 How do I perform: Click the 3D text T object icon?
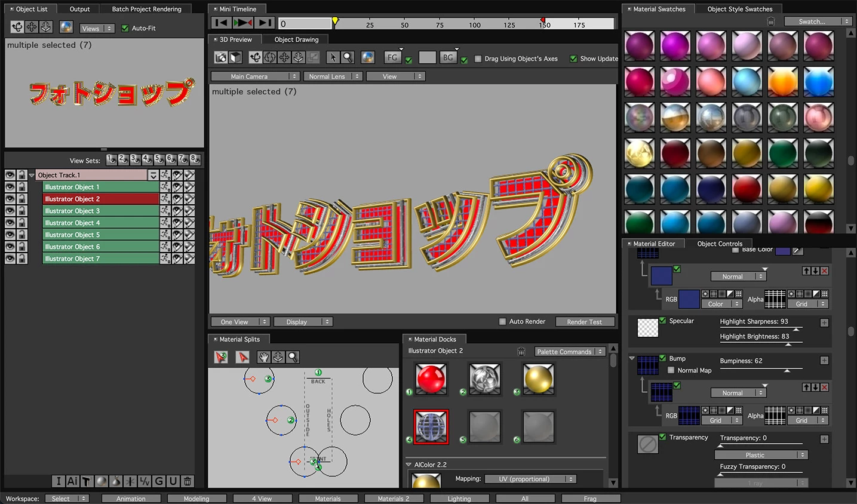click(87, 481)
